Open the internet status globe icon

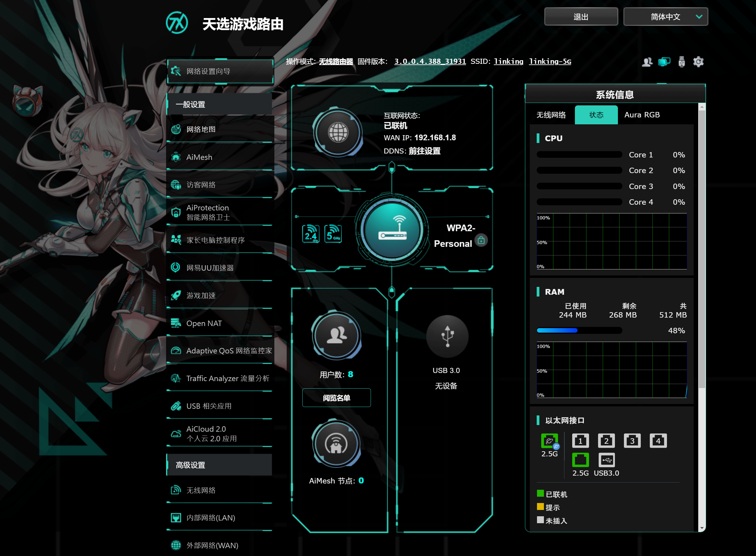point(338,132)
